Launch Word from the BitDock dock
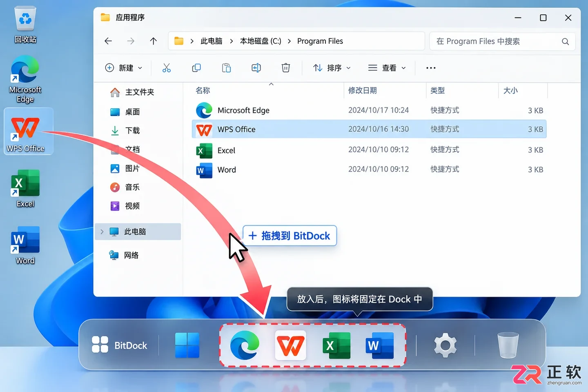 pyautogui.click(x=380, y=345)
